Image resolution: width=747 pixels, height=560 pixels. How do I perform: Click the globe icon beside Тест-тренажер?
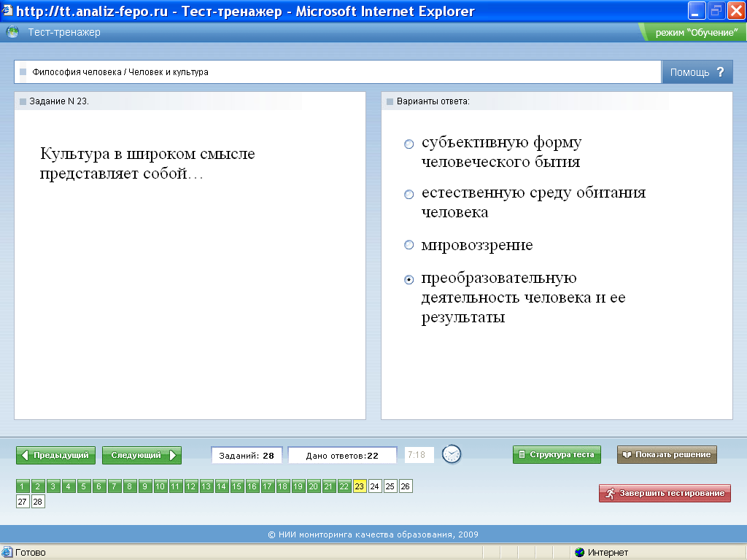(x=12, y=32)
